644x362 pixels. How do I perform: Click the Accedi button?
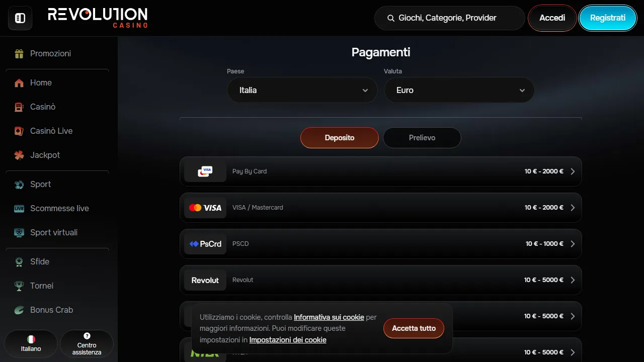coord(552,18)
